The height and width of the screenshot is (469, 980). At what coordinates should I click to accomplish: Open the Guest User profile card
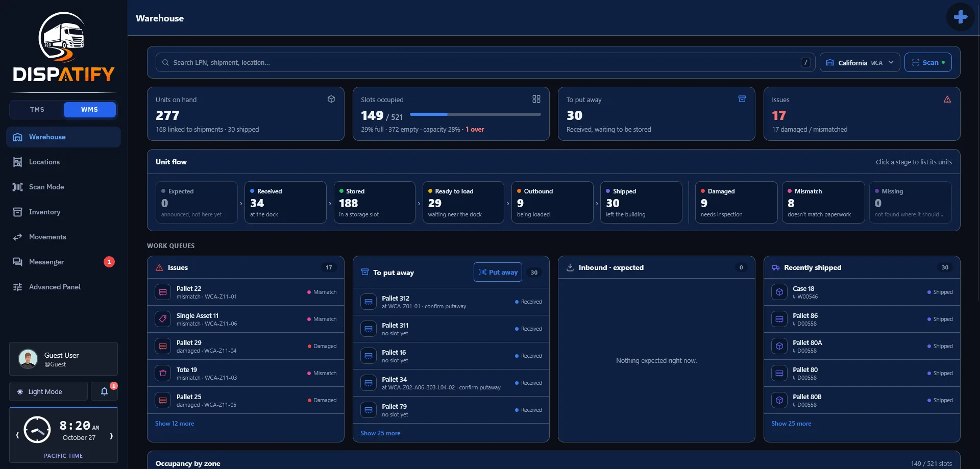pyautogui.click(x=63, y=359)
